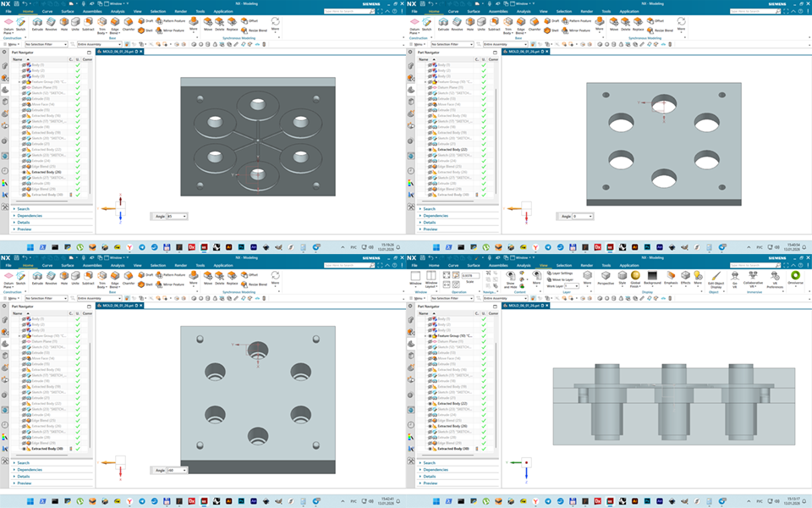Open Sketch tool in bottom-left NX window
The width and height of the screenshot is (812, 508).
pyautogui.click(x=20, y=278)
